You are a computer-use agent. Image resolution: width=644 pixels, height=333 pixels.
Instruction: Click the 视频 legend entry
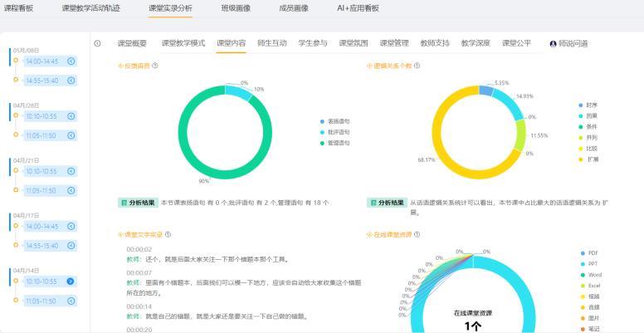[x=588, y=296]
